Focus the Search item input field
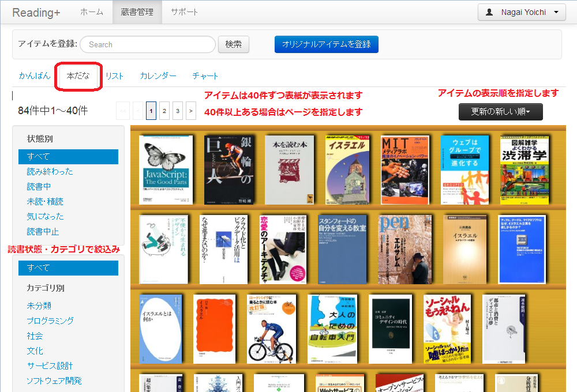Viewport: 577px width, 392px height. pos(148,44)
